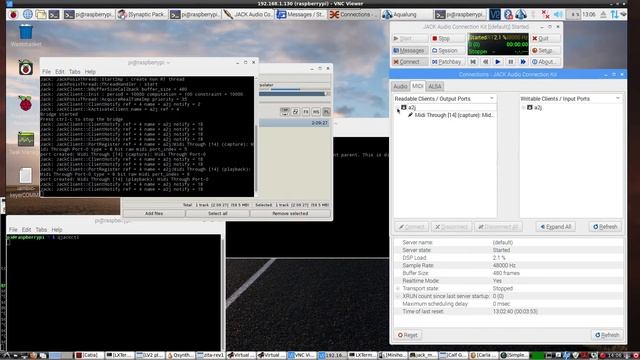The height and width of the screenshot is (360, 640).
Task: Click the Reset button in status panel
Action: pos(408,335)
